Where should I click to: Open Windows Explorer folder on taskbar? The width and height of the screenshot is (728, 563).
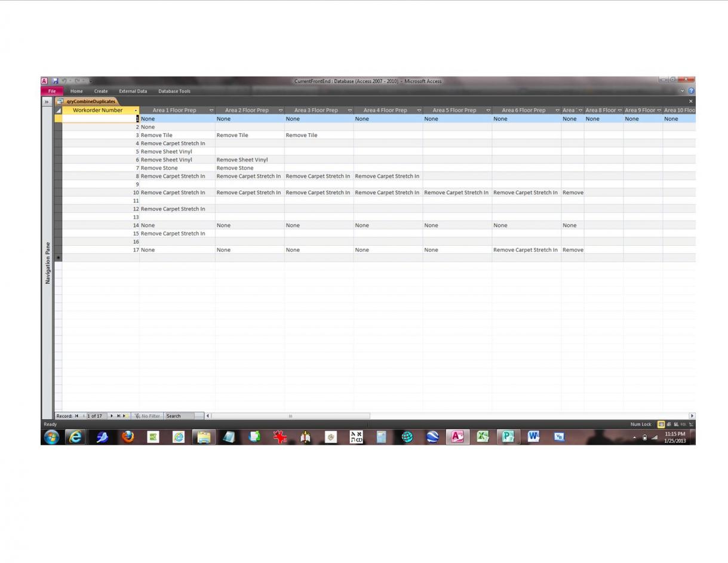tap(204, 437)
